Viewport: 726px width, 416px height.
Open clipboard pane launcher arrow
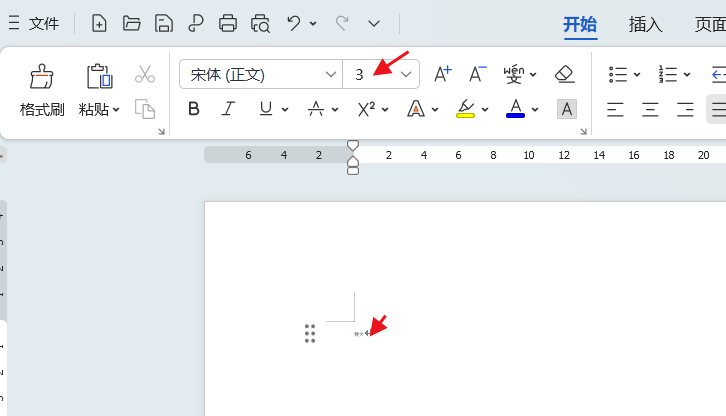point(161,132)
